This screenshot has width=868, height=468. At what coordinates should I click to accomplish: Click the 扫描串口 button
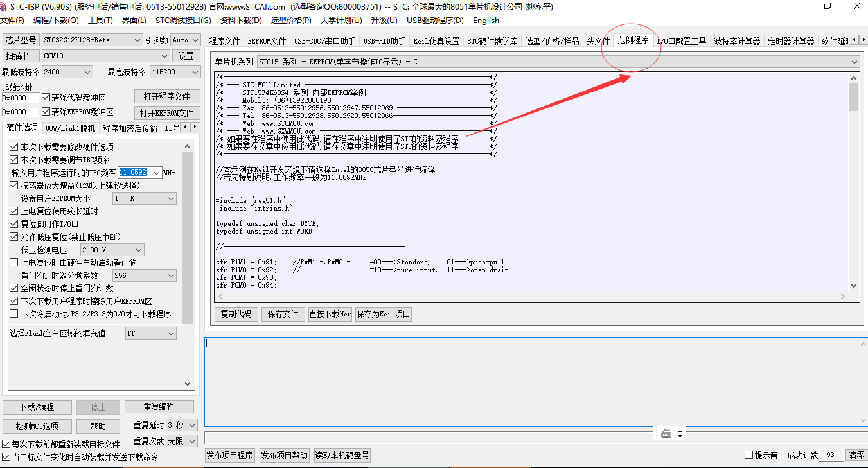coord(21,56)
